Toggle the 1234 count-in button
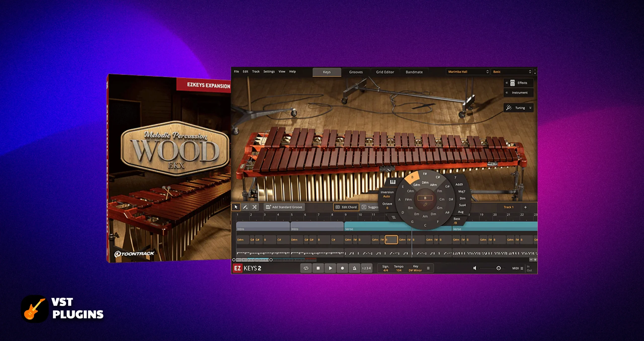 (366, 268)
